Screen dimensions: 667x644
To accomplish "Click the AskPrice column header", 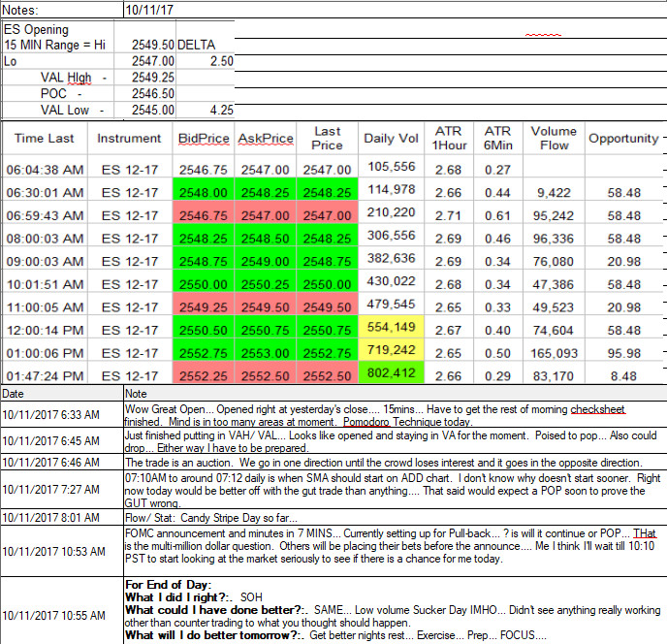I will [x=266, y=139].
